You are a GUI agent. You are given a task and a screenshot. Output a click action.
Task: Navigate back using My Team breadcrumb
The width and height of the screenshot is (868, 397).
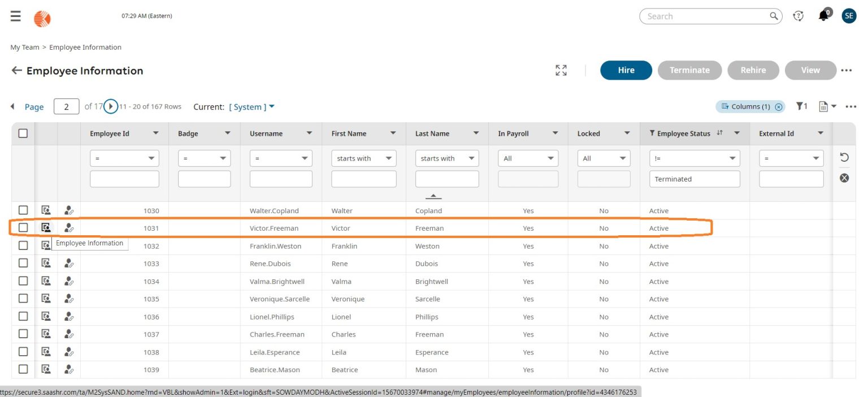pyautogui.click(x=24, y=47)
